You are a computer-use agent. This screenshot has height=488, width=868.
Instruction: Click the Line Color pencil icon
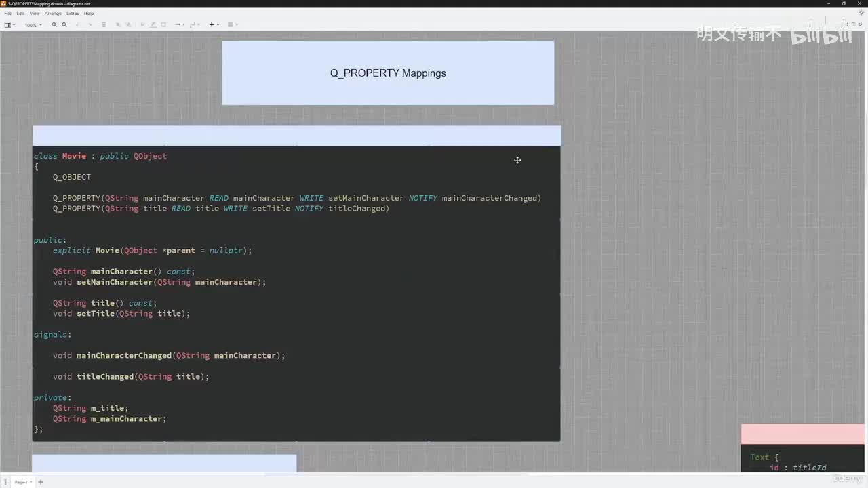[153, 25]
